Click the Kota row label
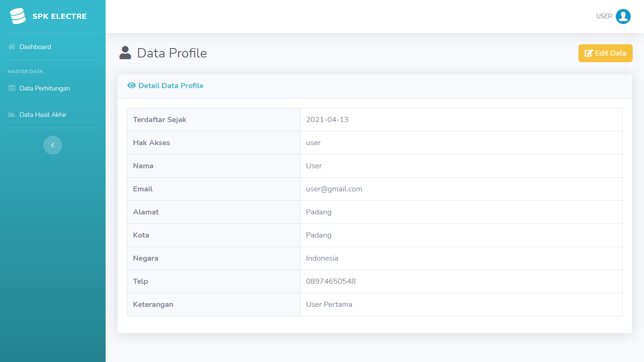The width and height of the screenshot is (644, 362). (141, 235)
